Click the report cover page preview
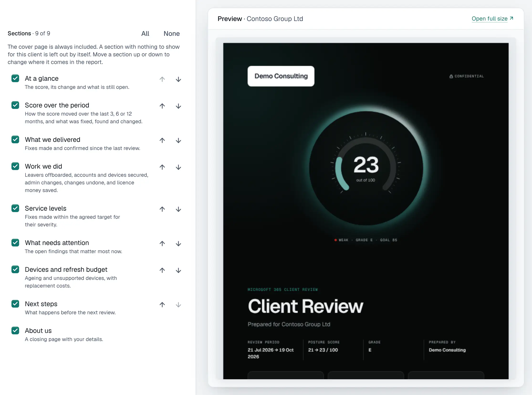The image size is (532, 395). [x=366, y=211]
